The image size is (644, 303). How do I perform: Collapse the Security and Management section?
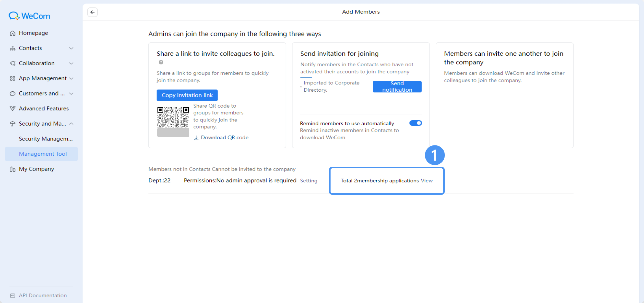(x=71, y=124)
